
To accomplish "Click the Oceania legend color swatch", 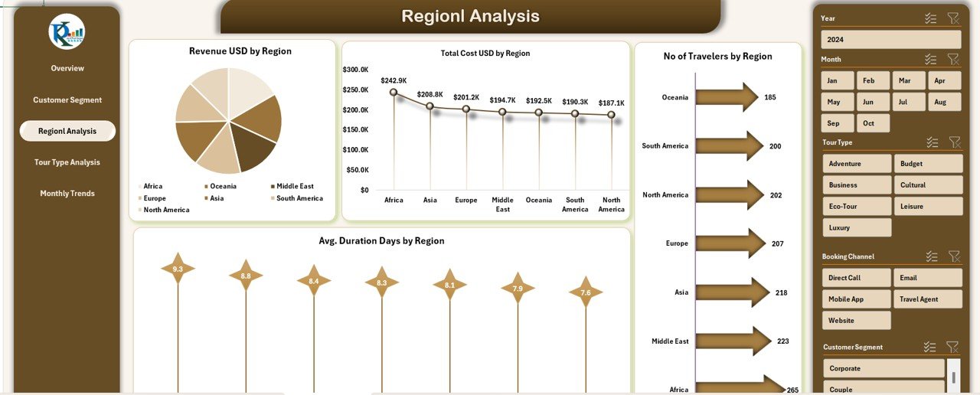I will pos(206,186).
